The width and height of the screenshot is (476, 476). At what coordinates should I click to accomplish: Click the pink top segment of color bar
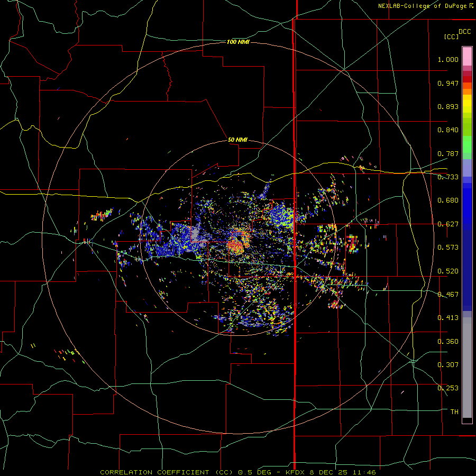(467, 56)
